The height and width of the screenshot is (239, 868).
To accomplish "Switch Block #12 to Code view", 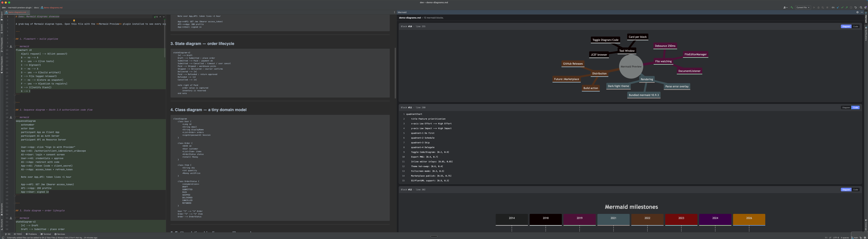I will pyautogui.click(x=855, y=190).
